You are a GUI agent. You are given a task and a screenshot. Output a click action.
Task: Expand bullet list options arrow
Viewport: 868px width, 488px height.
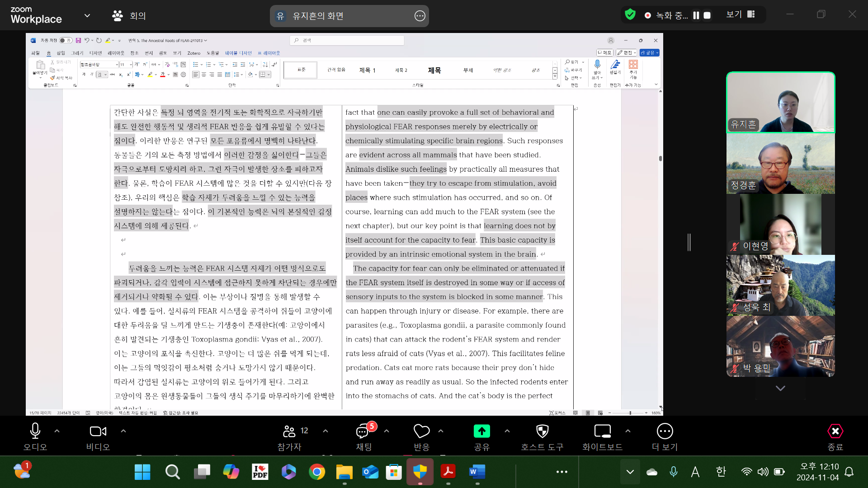pos(202,65)
